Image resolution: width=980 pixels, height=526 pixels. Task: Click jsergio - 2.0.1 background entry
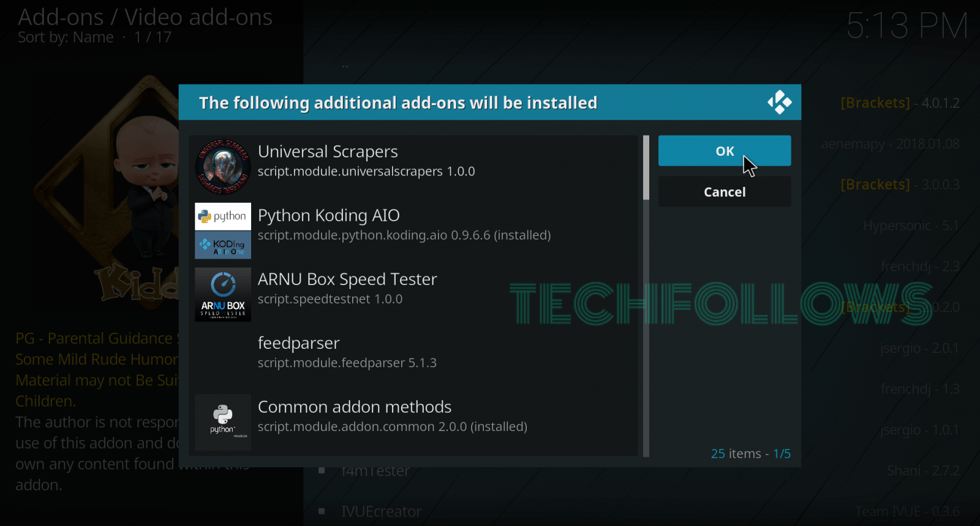pos(920,348)
